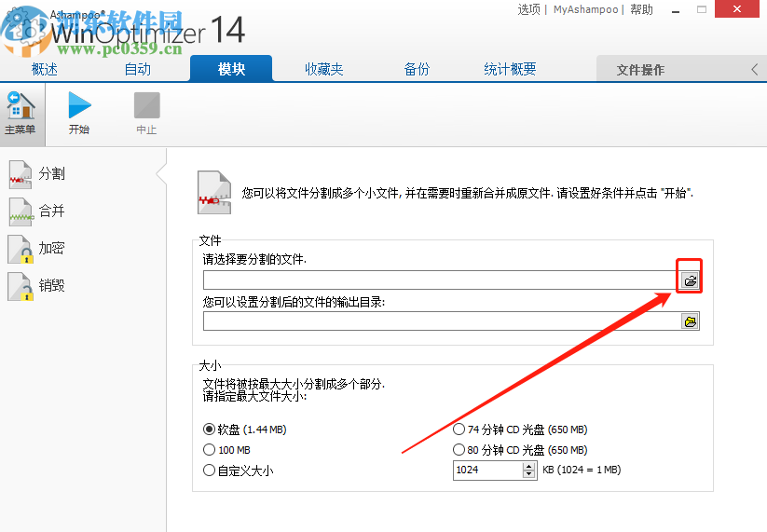Browse for the output directory folder
The image size is (767, 532).
(691, 321)
